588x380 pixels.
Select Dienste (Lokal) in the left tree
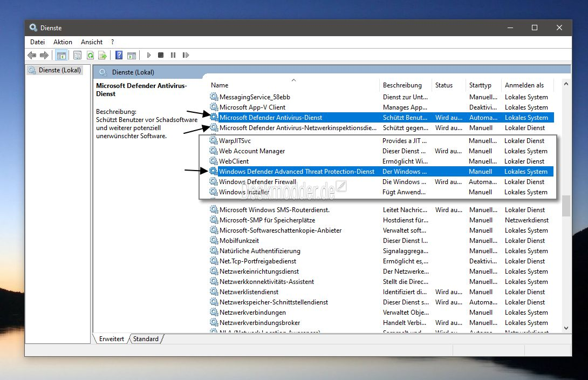tap(60, 70)
